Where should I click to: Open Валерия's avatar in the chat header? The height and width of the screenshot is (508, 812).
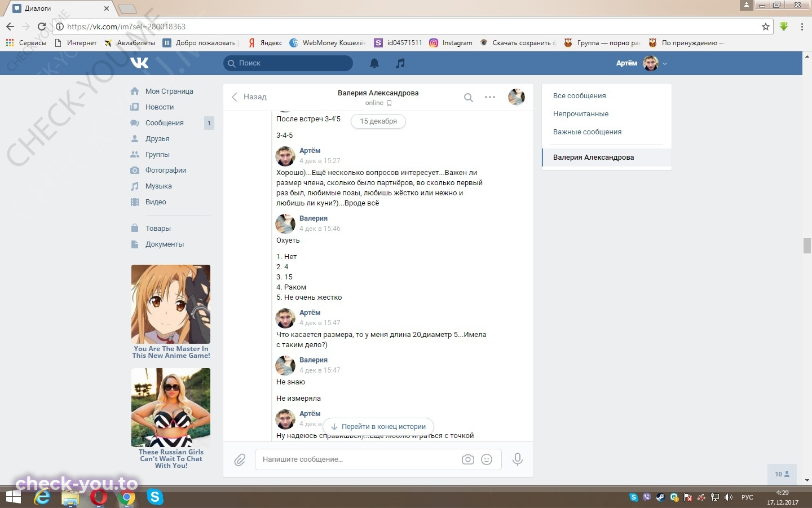(517, 97)
